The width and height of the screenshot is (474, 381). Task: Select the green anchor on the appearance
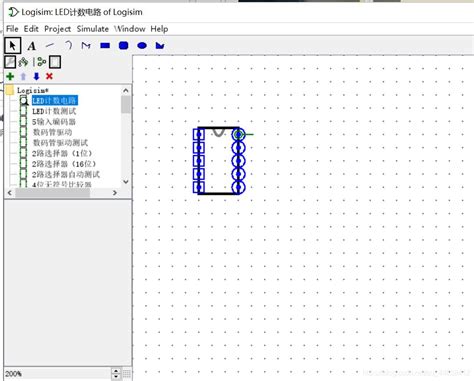click(238, 134)
